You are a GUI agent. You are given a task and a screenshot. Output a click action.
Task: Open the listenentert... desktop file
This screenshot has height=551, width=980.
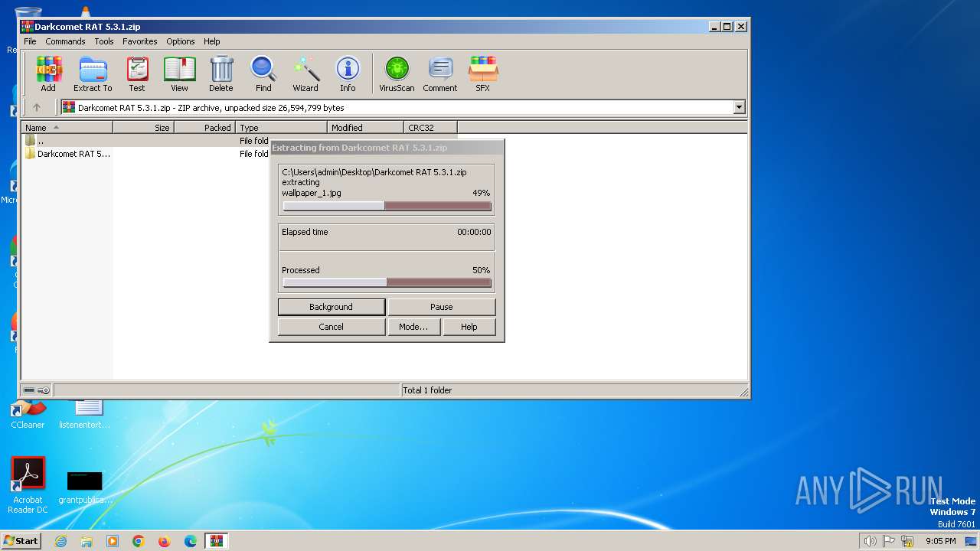pos(85,414)
